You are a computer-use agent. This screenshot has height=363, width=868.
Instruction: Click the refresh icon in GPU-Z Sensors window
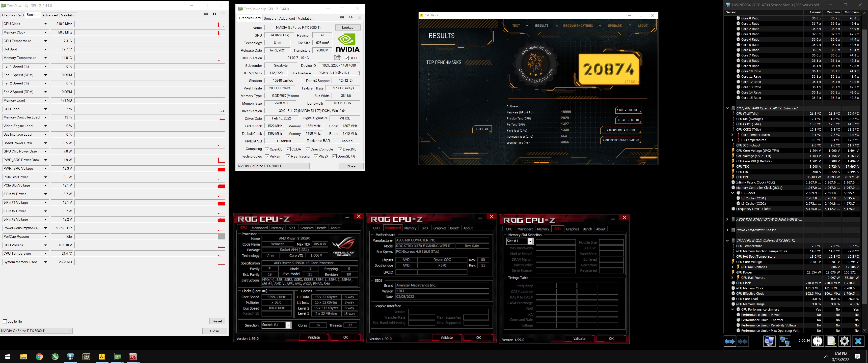click(214, 14)
